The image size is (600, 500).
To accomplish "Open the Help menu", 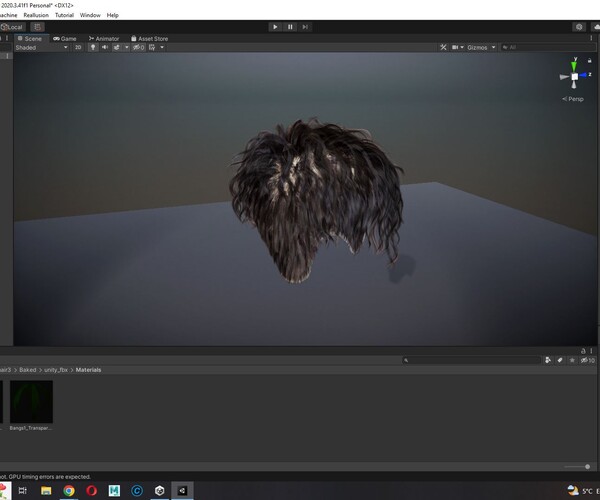I will (x=112, y=15).
